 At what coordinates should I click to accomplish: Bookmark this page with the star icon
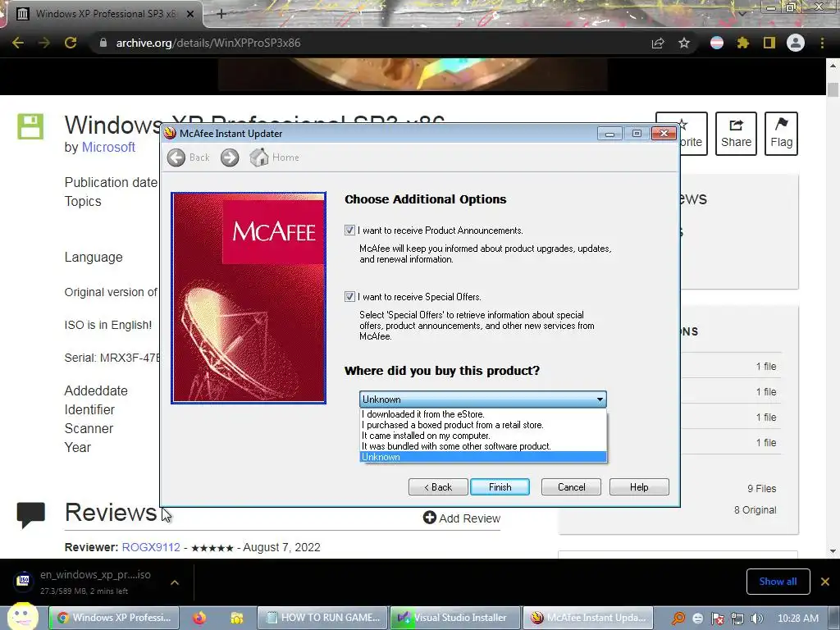684,43
